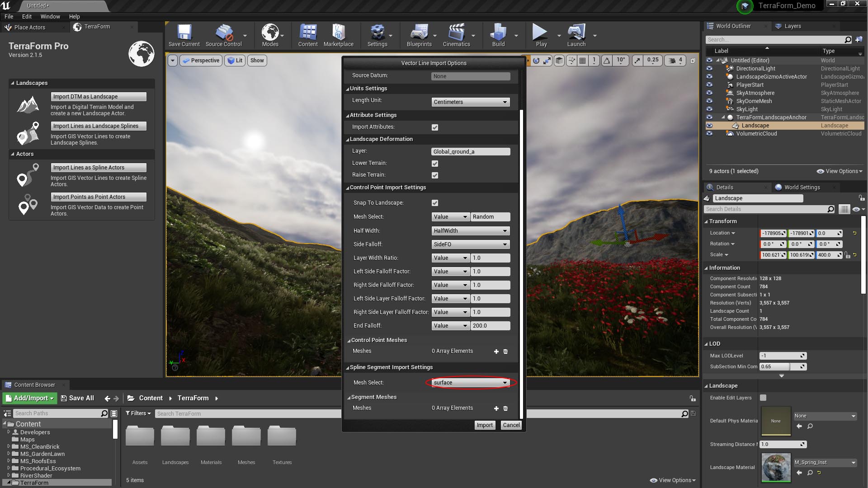Click Import Points as Point Actors button
Screen dimensions: 868x488
point(99,197)
